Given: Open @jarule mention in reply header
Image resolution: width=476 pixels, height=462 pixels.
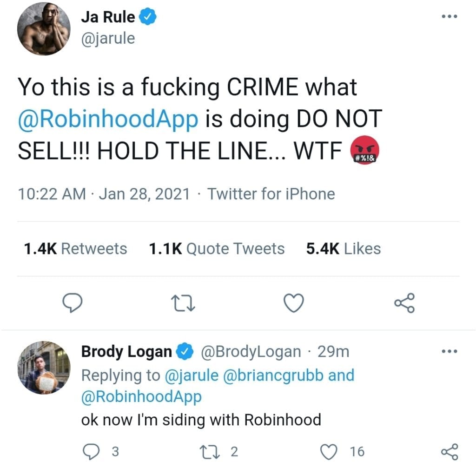Looking at the screenshot, I should coord(192,375).
